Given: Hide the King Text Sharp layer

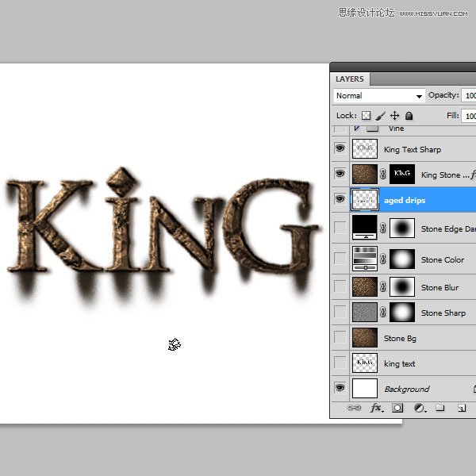Looking at the screenshot, I should [x=340, y=148].
